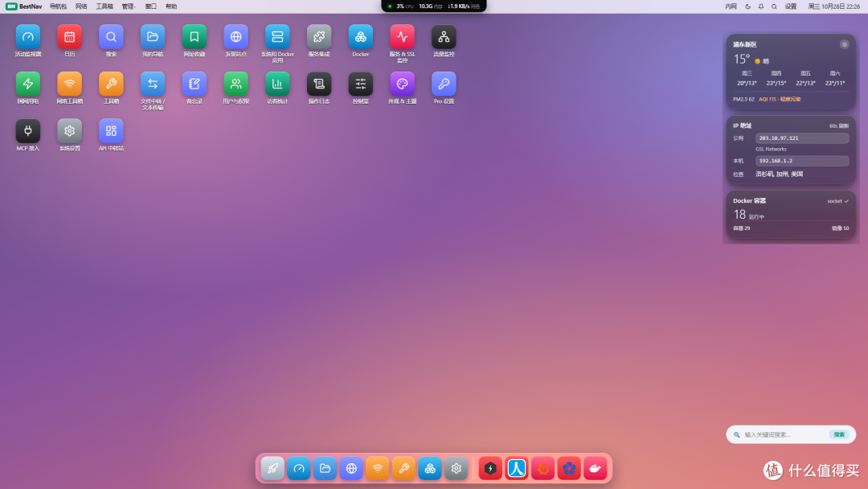Open the 窗口 menu in the menu bar
868x489 pixels.
[x=150, y=6]
